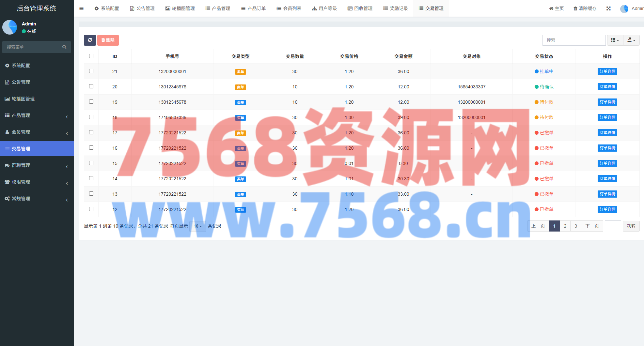644x346 pixels.
Task: Click the table 搜索 input field
Action: click(x=574, y=40)
